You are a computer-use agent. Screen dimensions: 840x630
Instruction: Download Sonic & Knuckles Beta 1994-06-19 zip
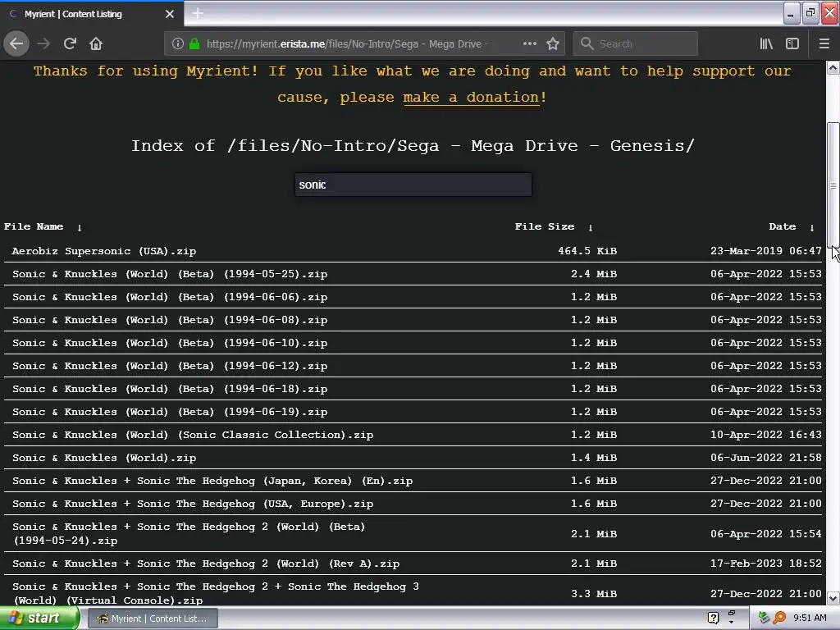[170, 413]
